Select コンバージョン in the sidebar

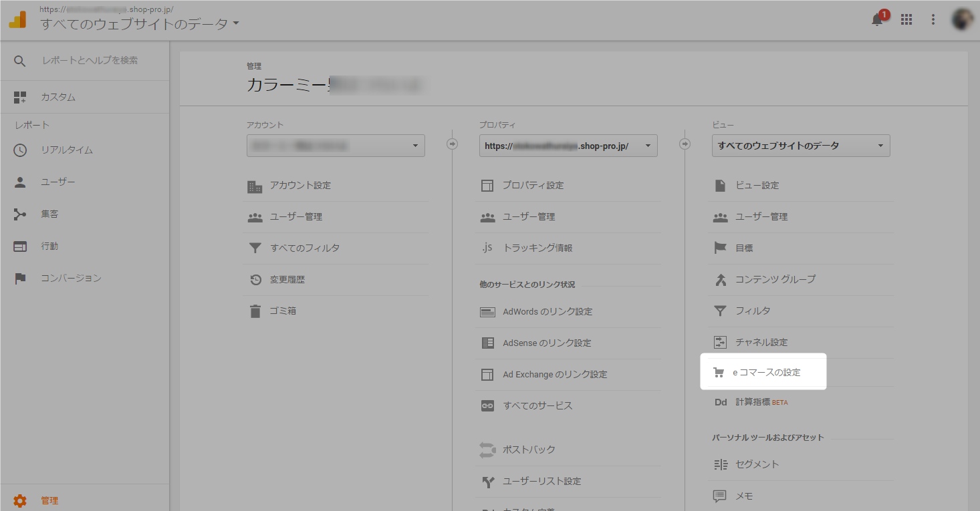click(71, 279)
